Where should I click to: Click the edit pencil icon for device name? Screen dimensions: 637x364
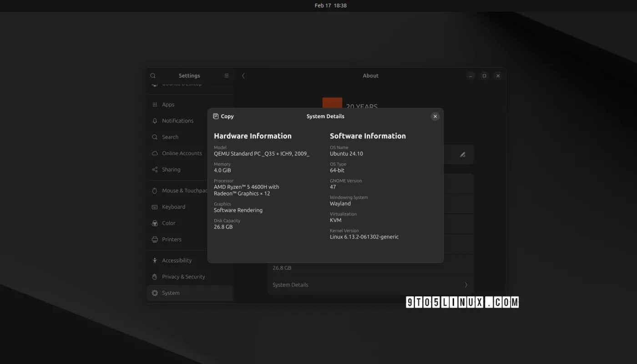(462, 155)
